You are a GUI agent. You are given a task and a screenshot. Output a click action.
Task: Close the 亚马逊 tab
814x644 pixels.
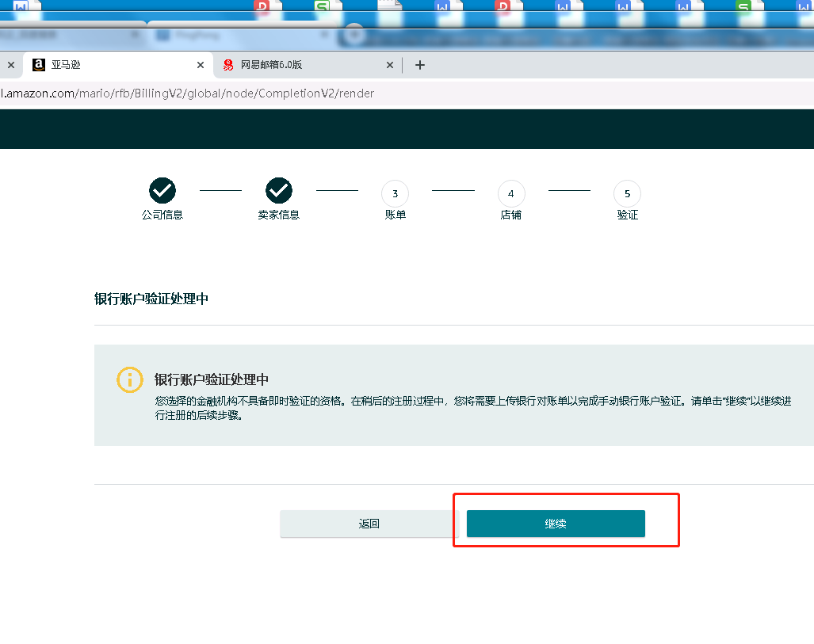[x=201, y=65]
